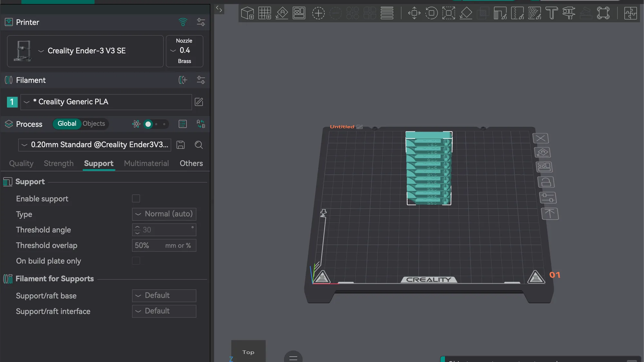This screenshot has width=644, height=362.
Task: Open the Creality Ender-3 V3 SE printer dropdown
Action: pos(85,51)
